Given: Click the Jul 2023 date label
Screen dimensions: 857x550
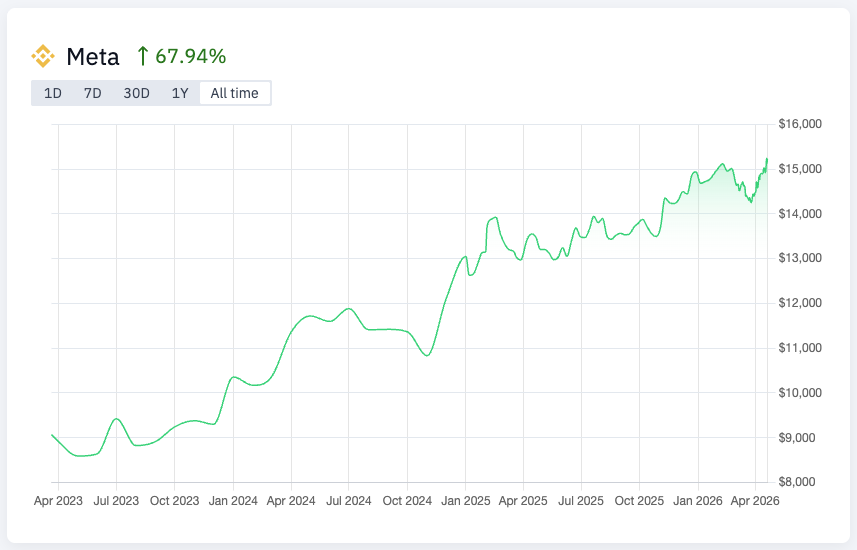Looking at the screenshot, I should point(116,501).
